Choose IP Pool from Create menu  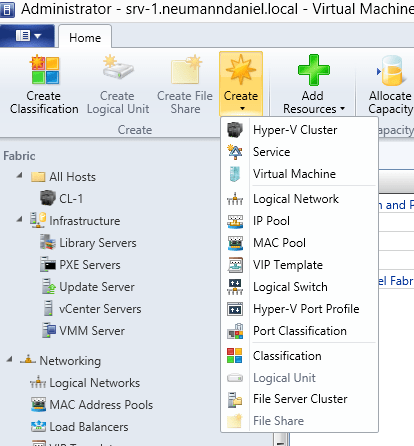[299, 221]
